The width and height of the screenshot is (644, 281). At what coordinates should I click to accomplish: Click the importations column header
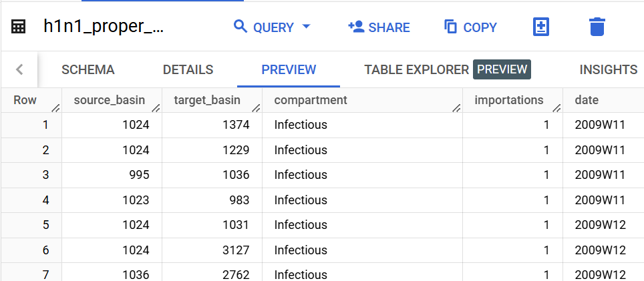click(508, 100)
